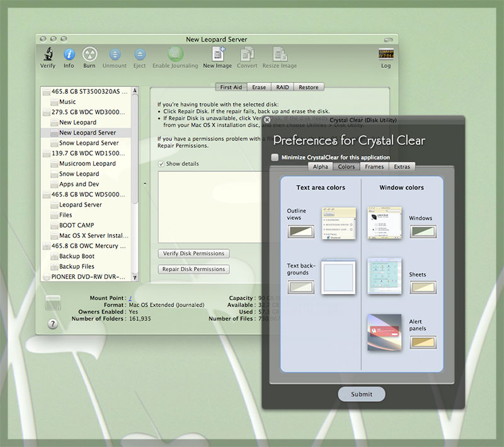Click the Enable Journaling toolbar icon

tap(175, 54)
